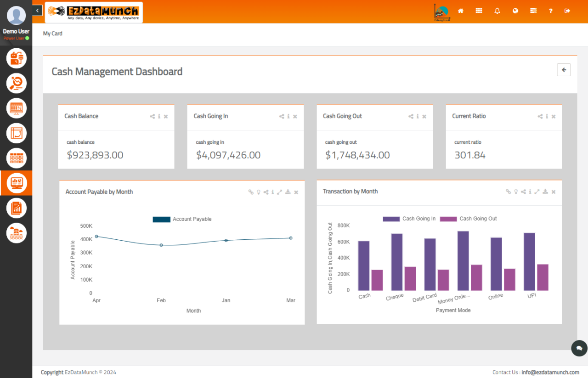Image resolution: width=588 pixels, height=378 pixels.
Task: Click the My Card breadcrumb
Action: 53,34
